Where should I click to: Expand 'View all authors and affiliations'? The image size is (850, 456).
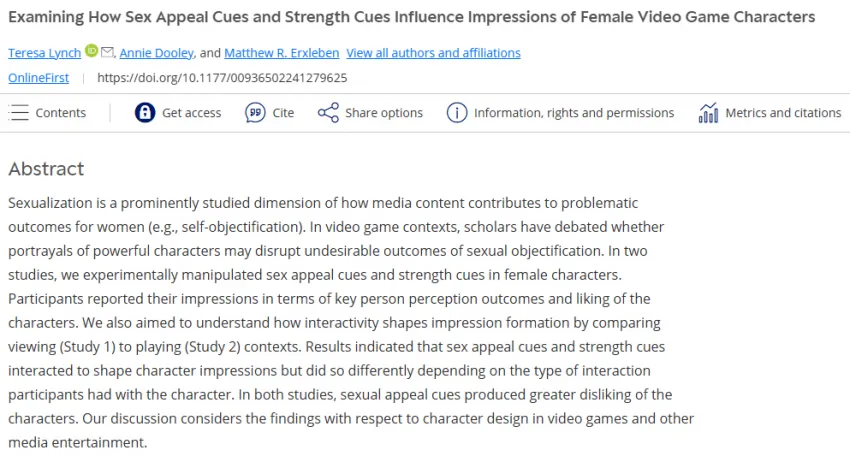coord(433,52)
